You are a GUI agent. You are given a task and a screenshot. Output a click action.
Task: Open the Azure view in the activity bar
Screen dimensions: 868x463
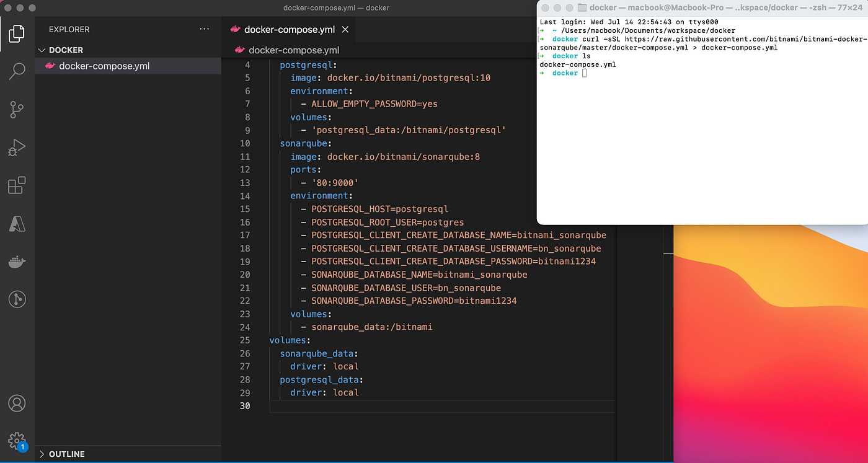17,223
